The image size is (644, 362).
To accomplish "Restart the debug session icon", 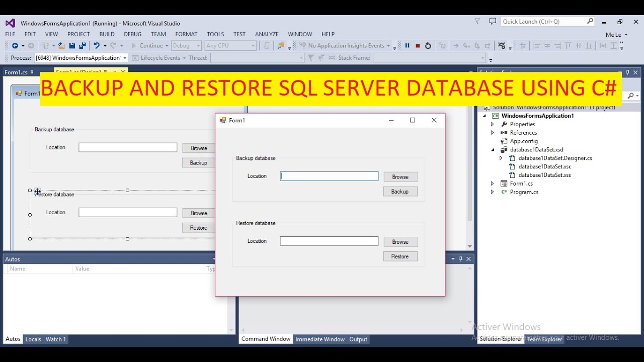I will (428, 46).
